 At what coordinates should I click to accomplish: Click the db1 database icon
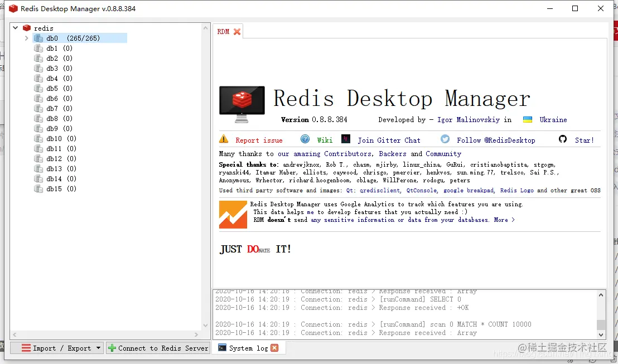38,48
